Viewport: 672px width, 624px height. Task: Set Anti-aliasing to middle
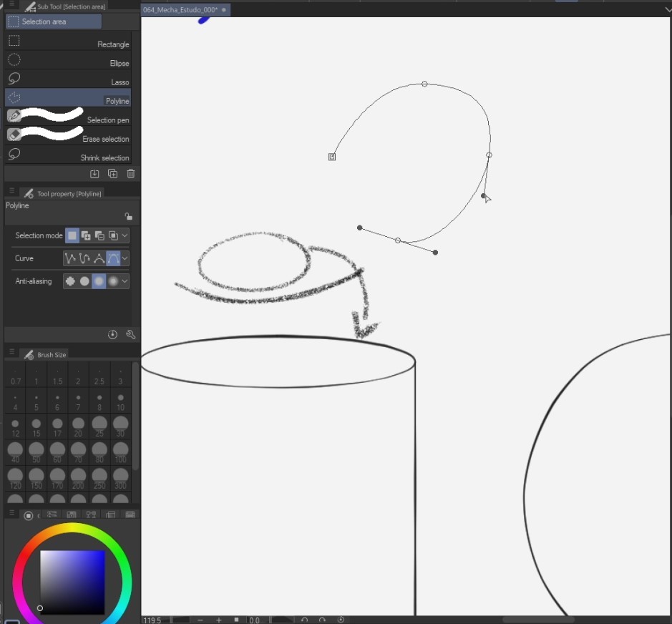pyautogui.click(x=99, y=281)
